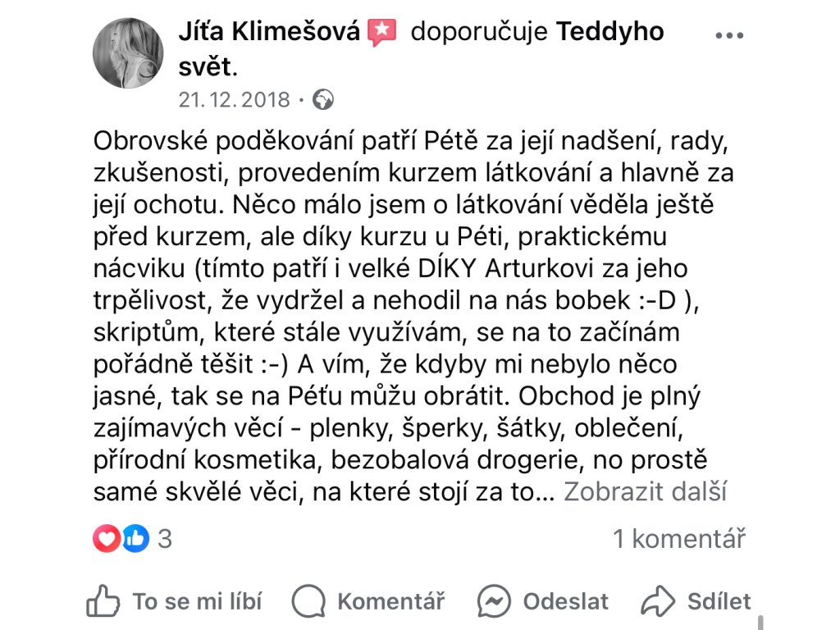The height and width of the screenshot is (630, 840).
Task: Click the share arrow icon
Action: (x=658, y=601)
